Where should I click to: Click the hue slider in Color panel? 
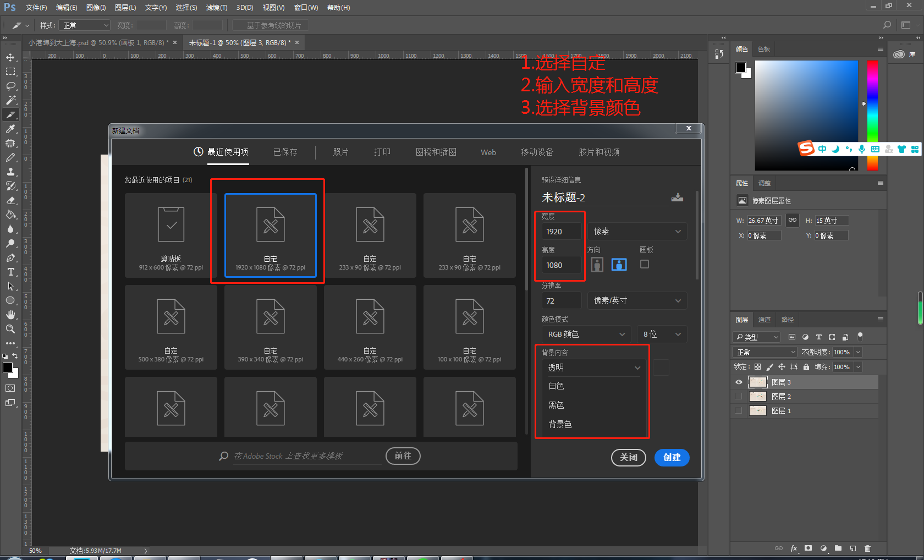(872, 115)
